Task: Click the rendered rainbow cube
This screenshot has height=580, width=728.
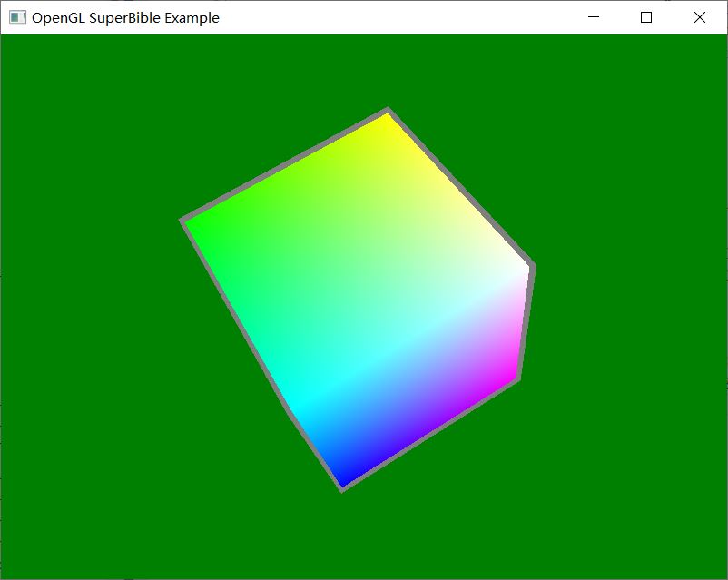Action: 358,300
